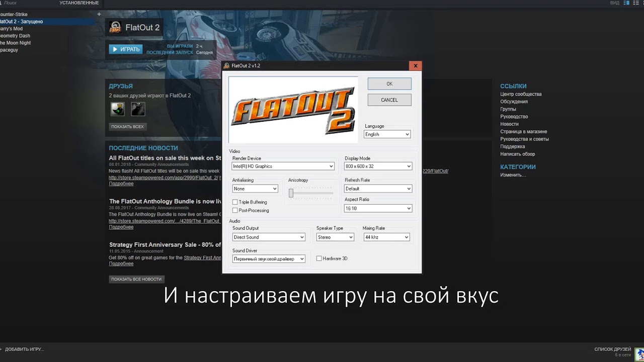Open the Mixing Rate dropdown
The image size is (644, 362).
(x=386, y=237)
